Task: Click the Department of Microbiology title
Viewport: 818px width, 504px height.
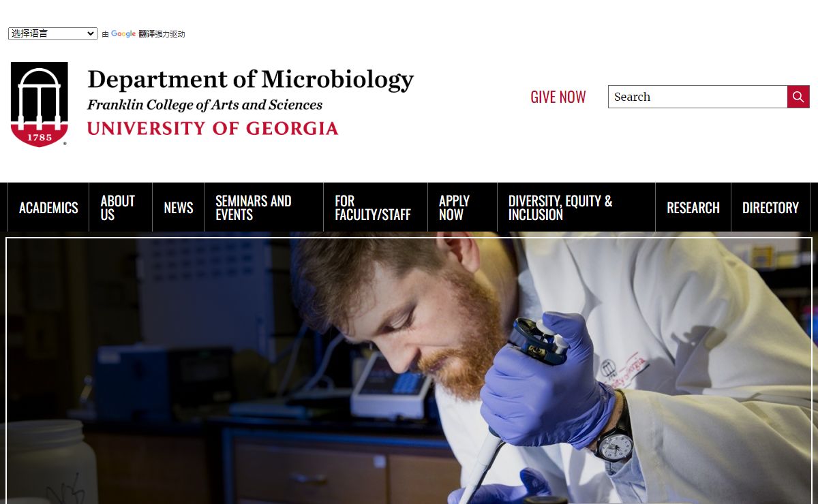Action: (x=250, y=80)
